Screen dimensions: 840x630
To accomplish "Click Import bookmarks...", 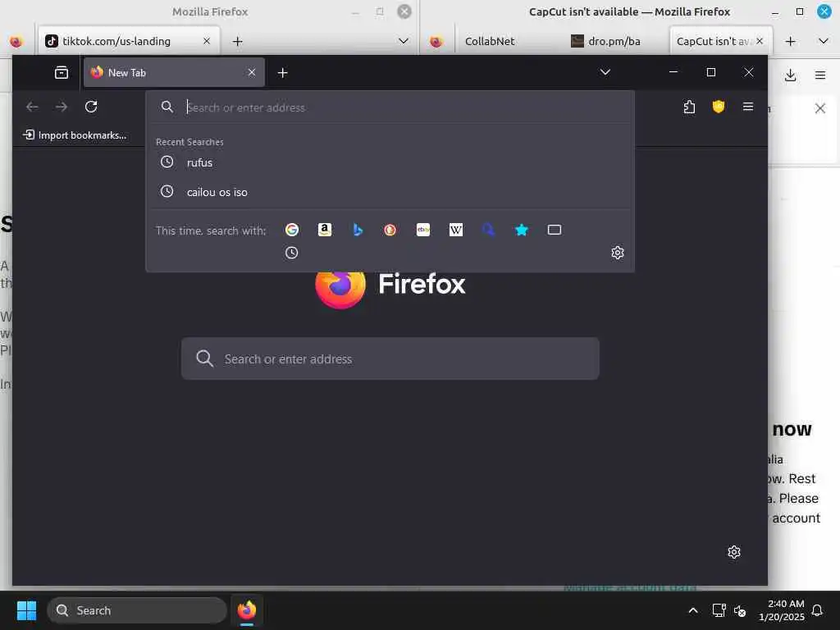I will pos(75,135).
